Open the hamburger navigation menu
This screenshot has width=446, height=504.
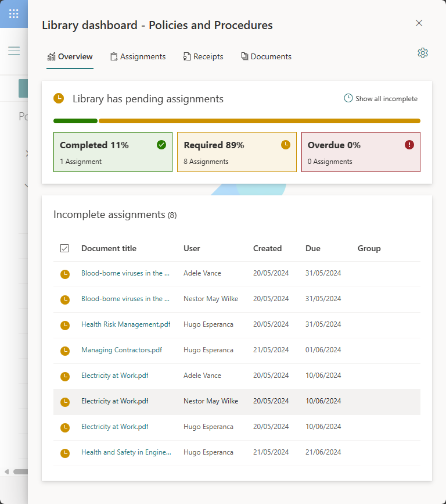pyautogui.click(x=14, y=51)
